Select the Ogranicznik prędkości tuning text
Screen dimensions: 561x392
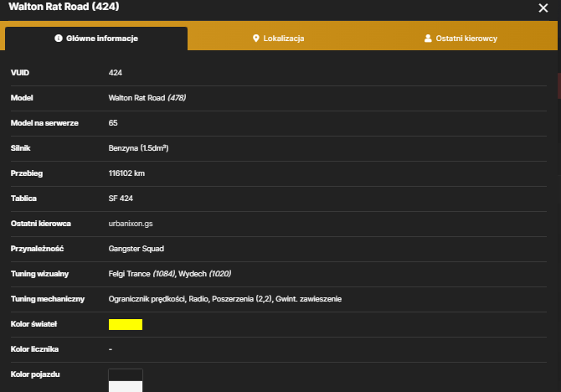pyautogui.click(x=147, y=299)
